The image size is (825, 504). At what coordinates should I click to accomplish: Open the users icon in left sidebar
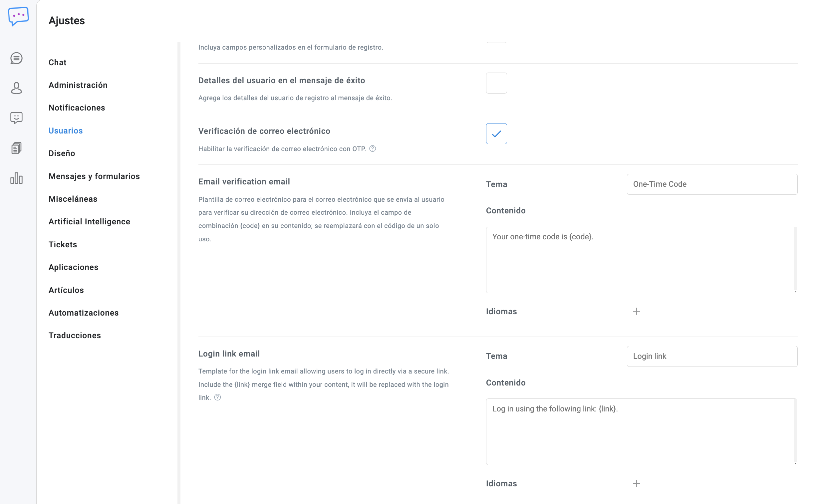point(16,88)
